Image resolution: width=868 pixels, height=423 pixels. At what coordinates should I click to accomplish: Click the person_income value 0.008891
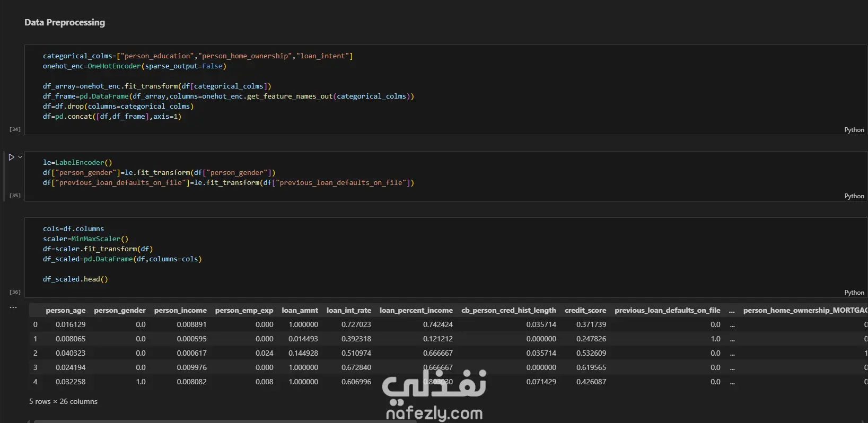pyautogui.click(x=192, y=324)
